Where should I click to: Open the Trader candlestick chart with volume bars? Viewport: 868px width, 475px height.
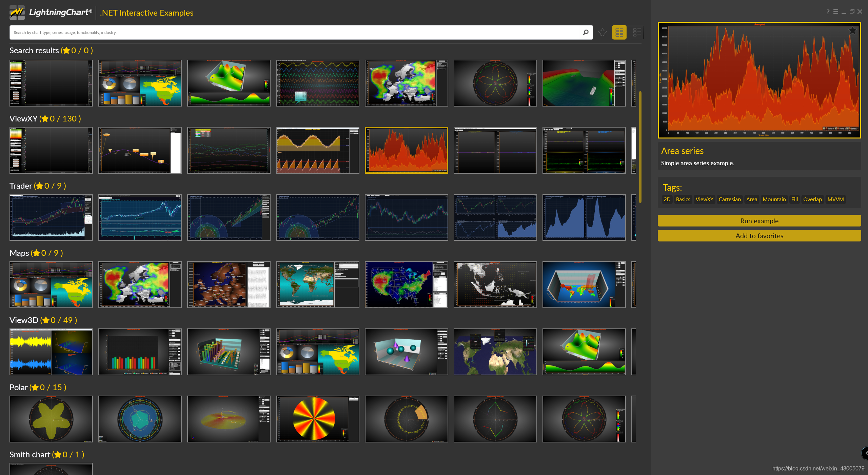tap(51, 217)
